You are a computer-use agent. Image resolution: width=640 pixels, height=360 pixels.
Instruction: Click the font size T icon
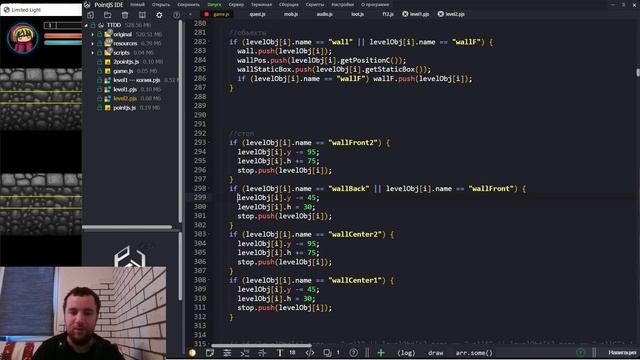(280, 353)
